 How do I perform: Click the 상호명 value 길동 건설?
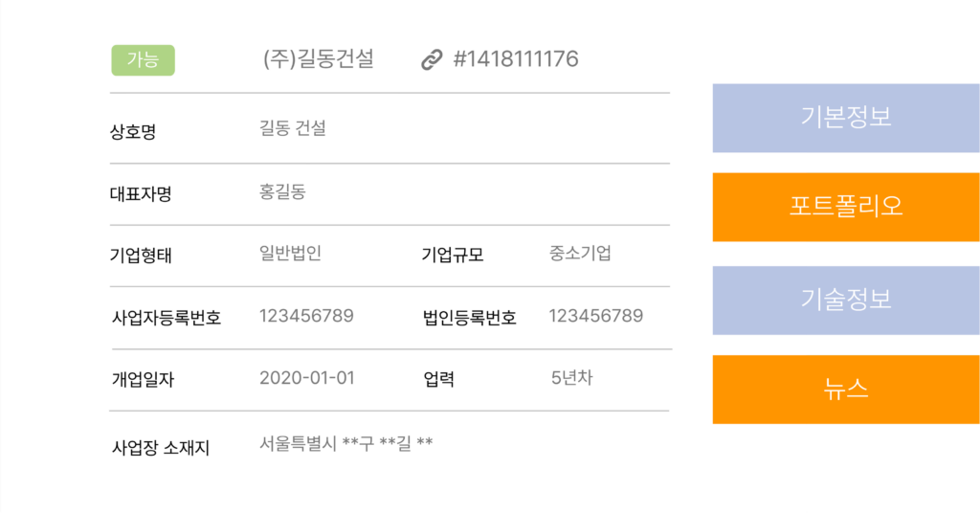point(292,128)
